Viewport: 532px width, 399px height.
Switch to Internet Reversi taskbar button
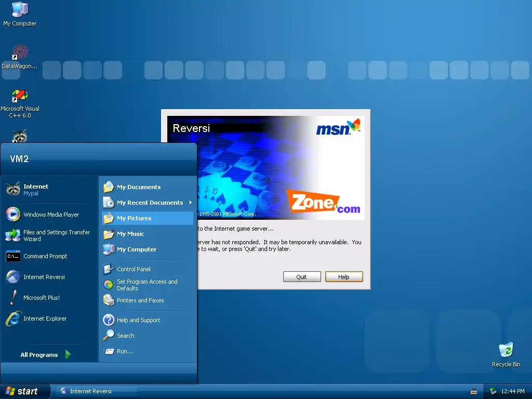[96, 391]
